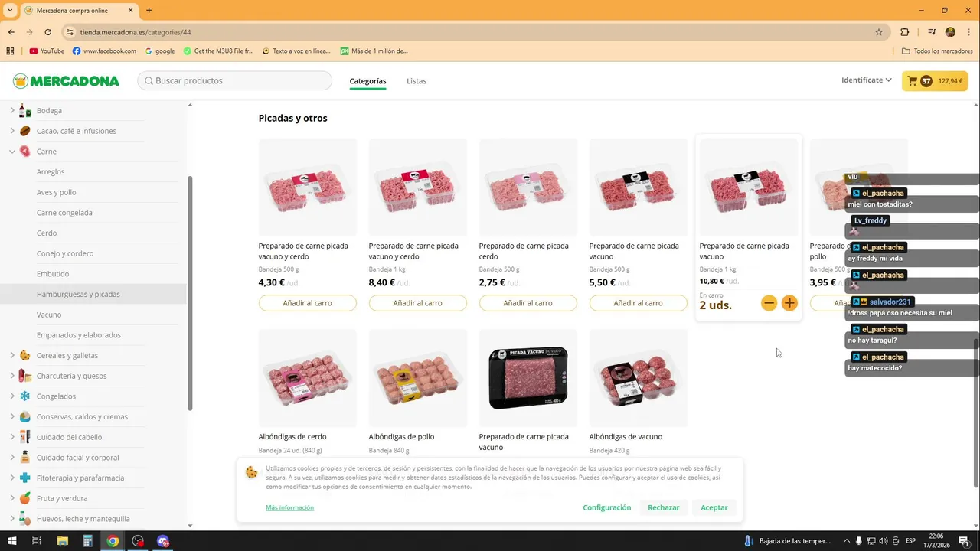Image resolution: width=980 pixels, height=551 pixels.
Task: Open the Chrome profile avatar
Action: [950, 32]
